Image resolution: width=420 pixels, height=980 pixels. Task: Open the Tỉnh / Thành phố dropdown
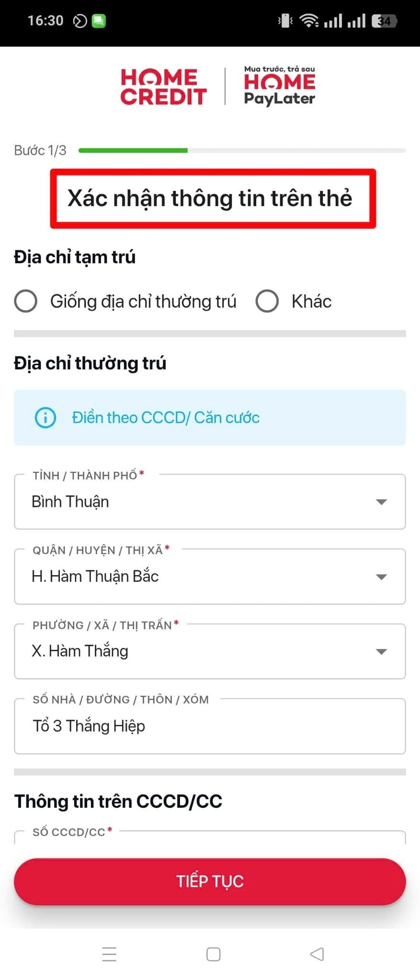click(x=210, y=501)
